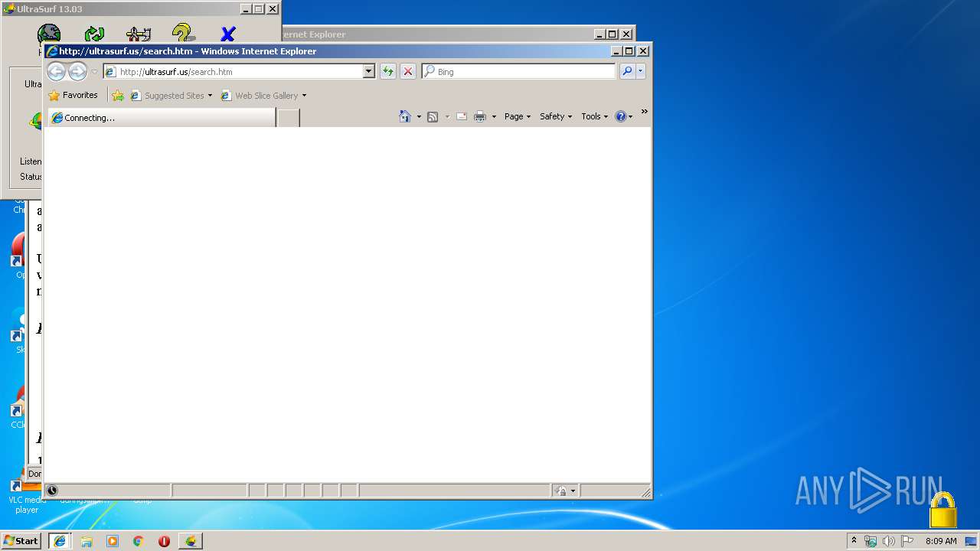Click the network tray icon
This screenshot has height=551, width=980.
[x=871, y=541]
